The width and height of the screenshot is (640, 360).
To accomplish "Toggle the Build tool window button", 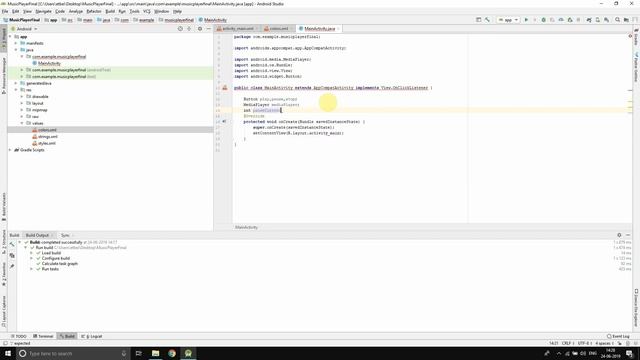I will (67, 336).
